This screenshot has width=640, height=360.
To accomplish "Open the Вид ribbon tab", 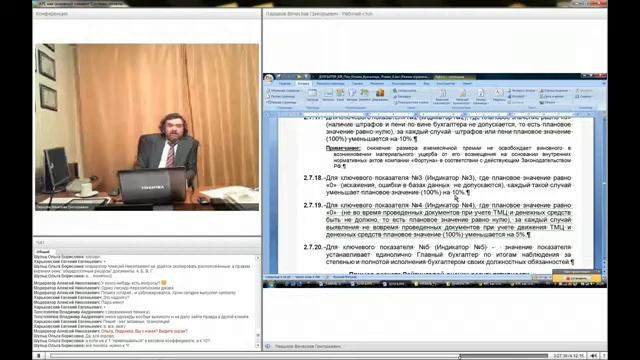I will (x=427, y=84).
